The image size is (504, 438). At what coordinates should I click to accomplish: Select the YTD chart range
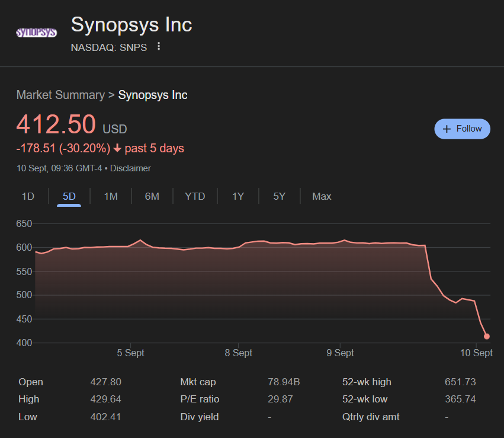(195, 196)
